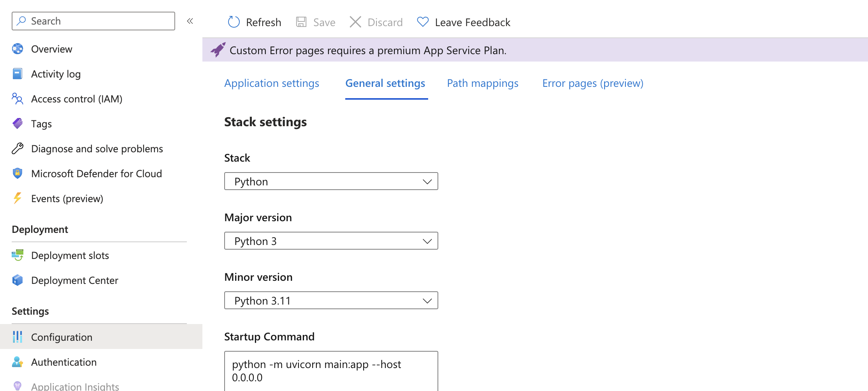Click the rocket icon in banner
Screen dimensions: 868x391
click(x=218, y=50)
